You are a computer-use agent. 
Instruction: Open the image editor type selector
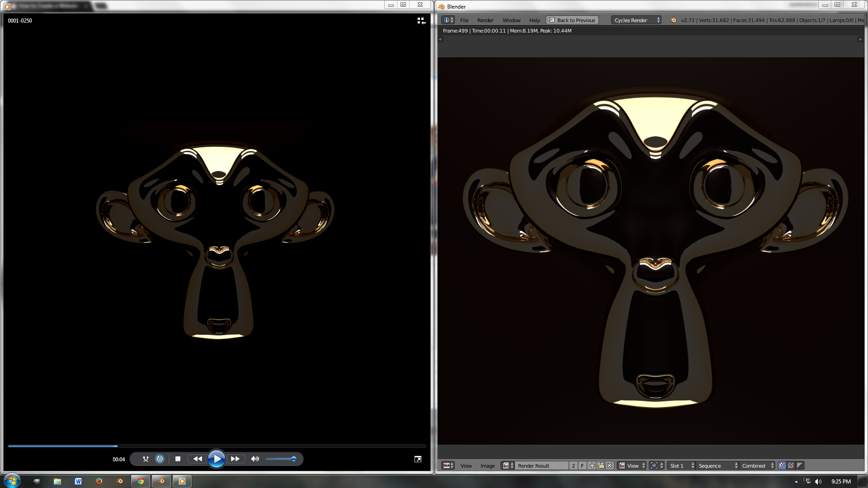(x=448, y=466)
